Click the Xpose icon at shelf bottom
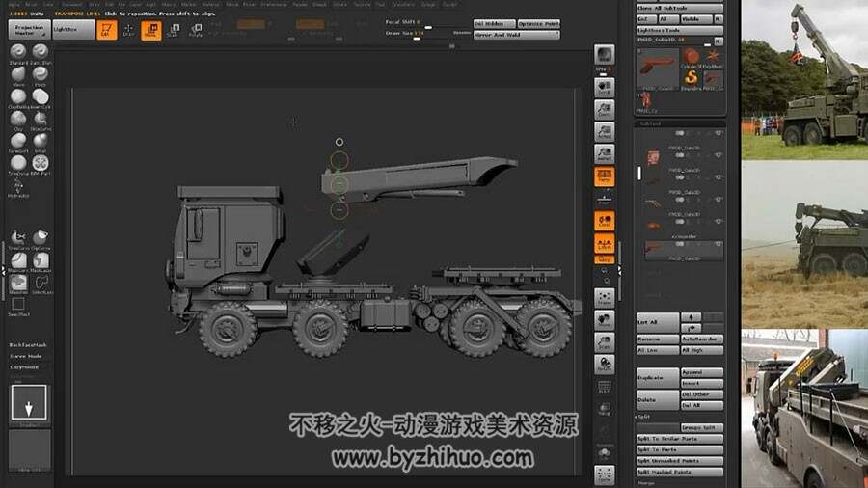Screen dimensions: 868x488 click(x=604, y=474)
